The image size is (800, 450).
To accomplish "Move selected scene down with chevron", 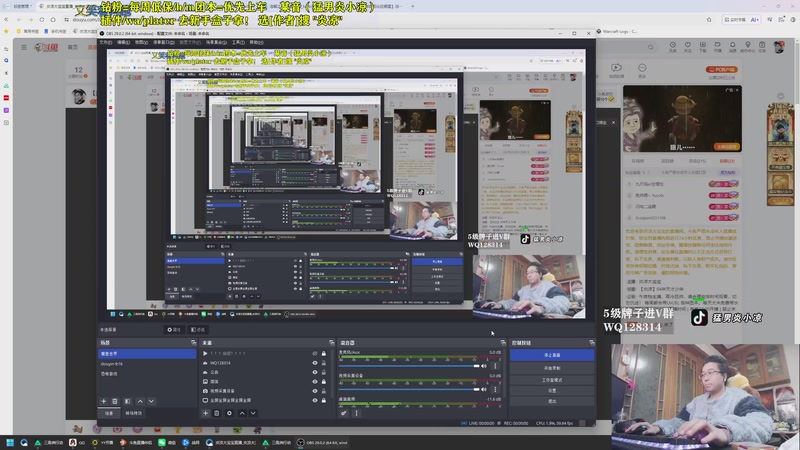I will coord(151,401).
